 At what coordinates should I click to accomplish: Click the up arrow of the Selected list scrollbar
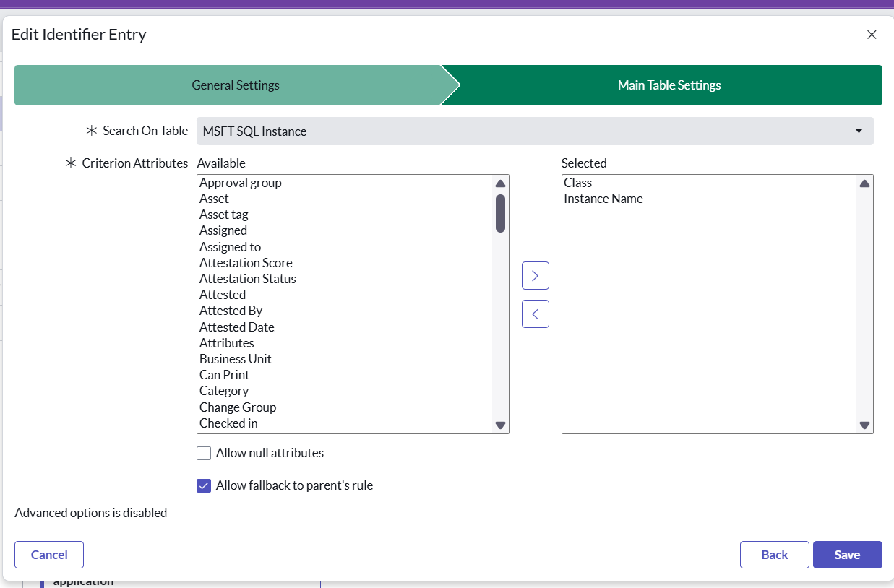pos(864,183)
